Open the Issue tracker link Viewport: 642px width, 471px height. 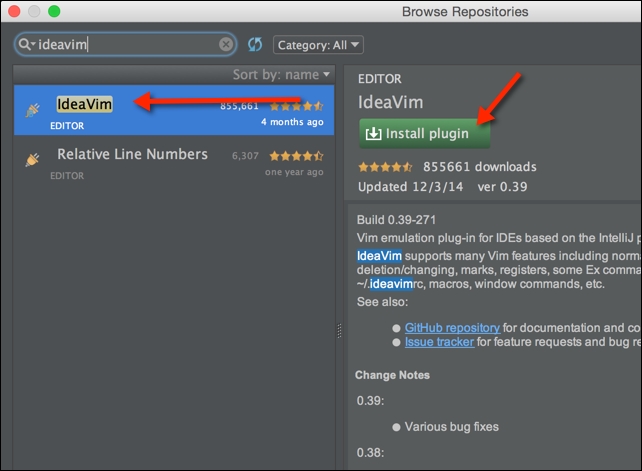439,342
